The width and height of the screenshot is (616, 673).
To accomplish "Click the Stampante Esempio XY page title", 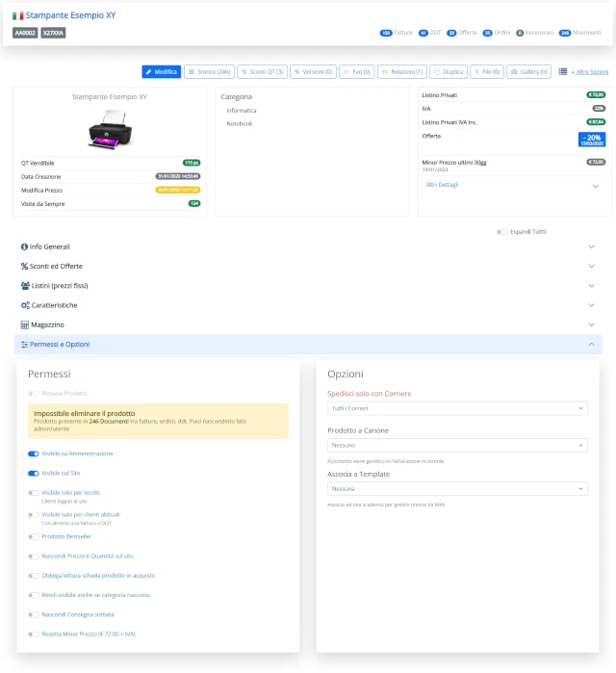I will coord(70,15).
